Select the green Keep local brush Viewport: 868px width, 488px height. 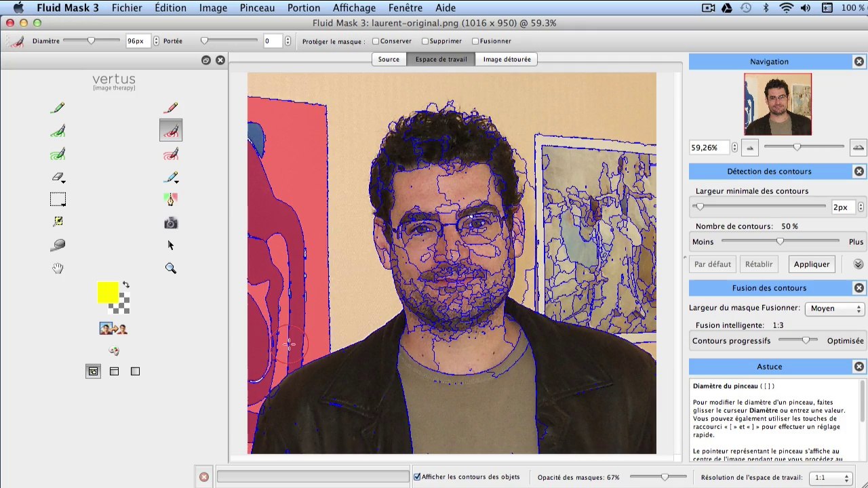point(58,131)
